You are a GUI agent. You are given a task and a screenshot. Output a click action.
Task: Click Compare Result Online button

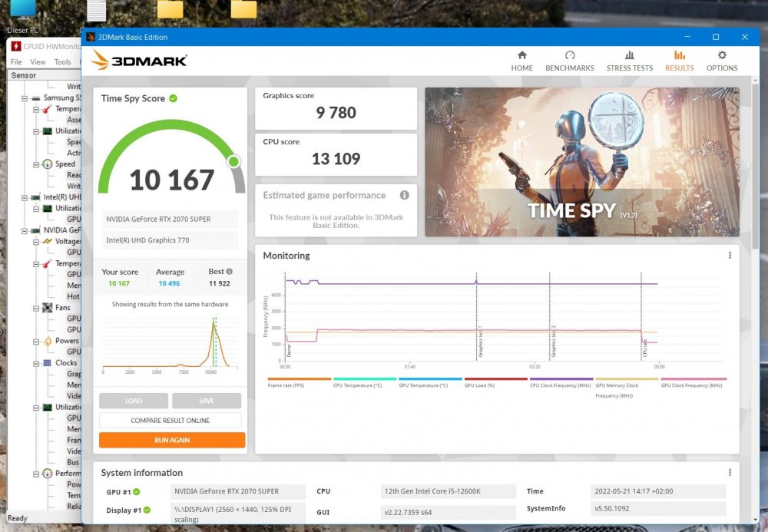tap(170, 421)
